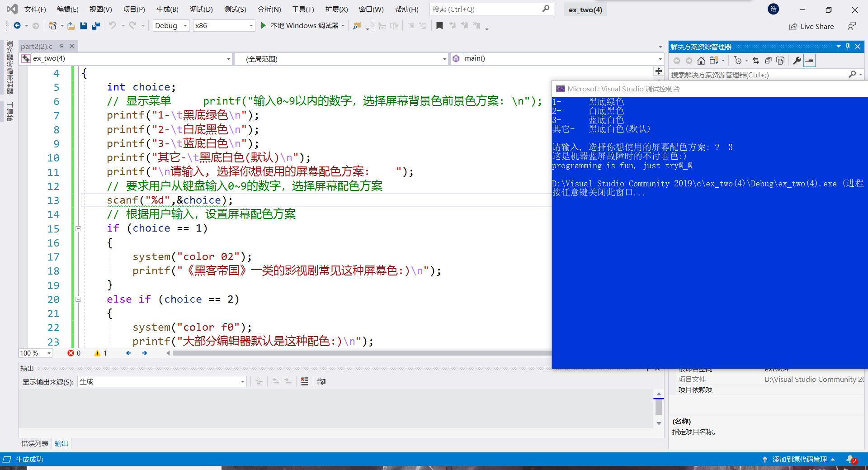The image size is (868, 470).
Task: Open the 编辑(E) menu
Action: [x=67, y=9]
